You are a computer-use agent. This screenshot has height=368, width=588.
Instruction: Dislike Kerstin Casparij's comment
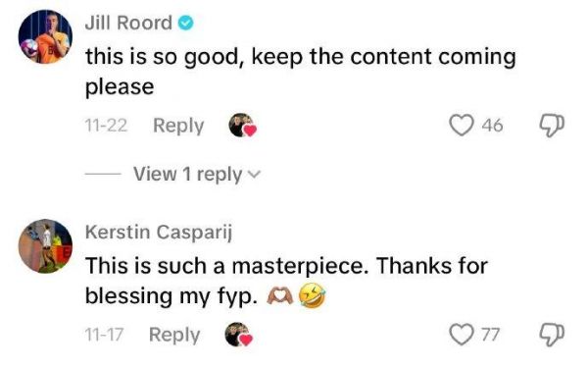pyautogui.click(x=552, y=335)
